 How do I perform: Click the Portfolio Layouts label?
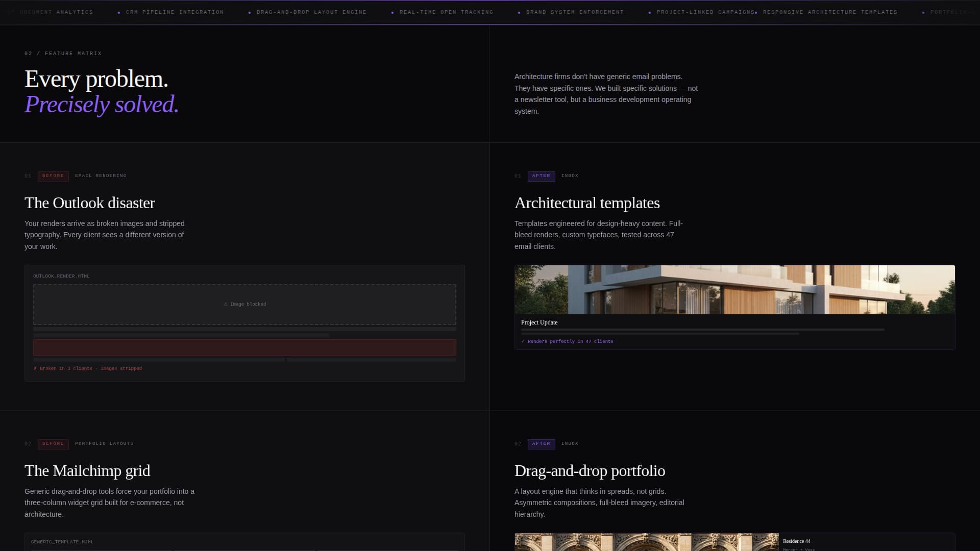pyautogui.click(x=104, y=444)
